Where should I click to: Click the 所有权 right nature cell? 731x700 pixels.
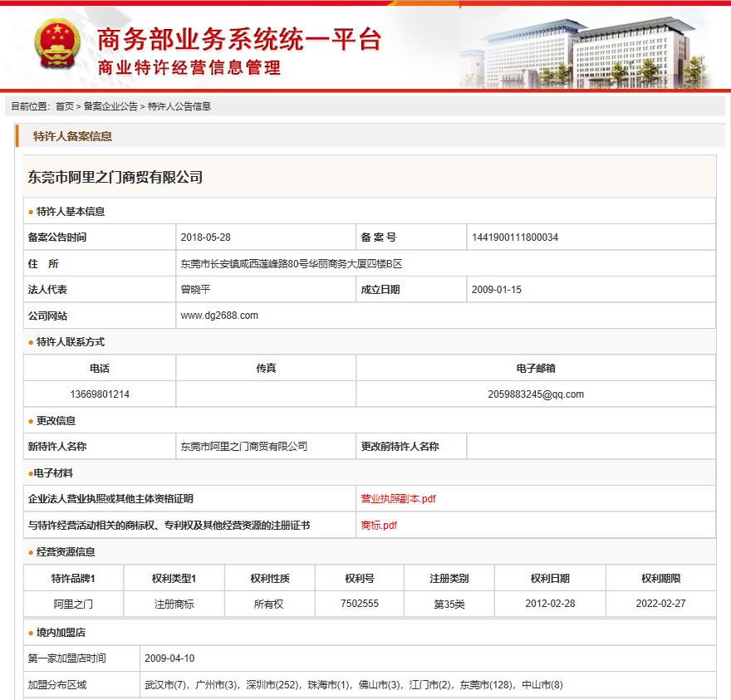268,604
